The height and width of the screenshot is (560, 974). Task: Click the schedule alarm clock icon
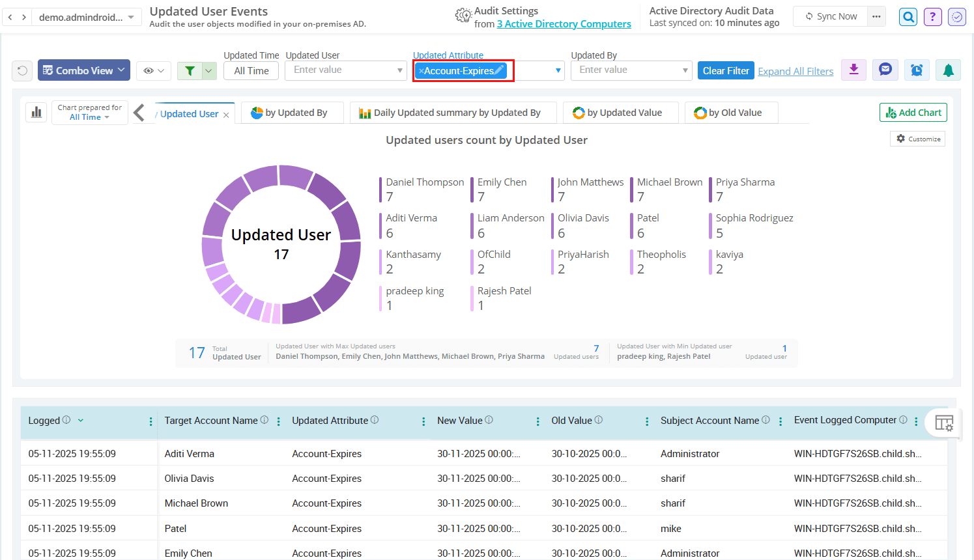click(x=917, y=70)
